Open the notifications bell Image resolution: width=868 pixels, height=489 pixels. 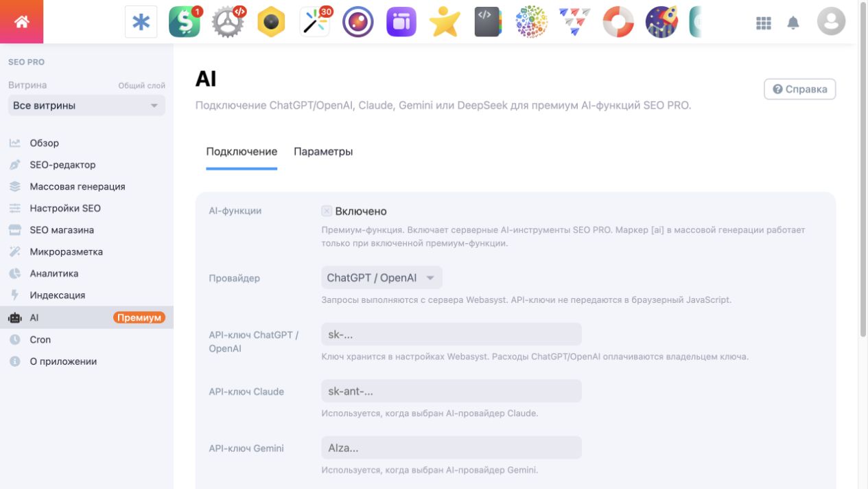tap(793, 23)
